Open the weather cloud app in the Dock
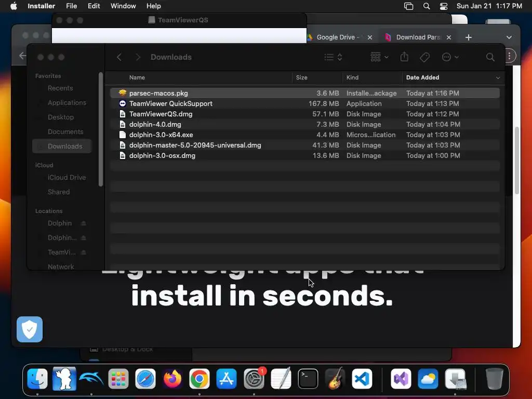The width and height of the screenshot is (532, 399). [x=428, y=379]
